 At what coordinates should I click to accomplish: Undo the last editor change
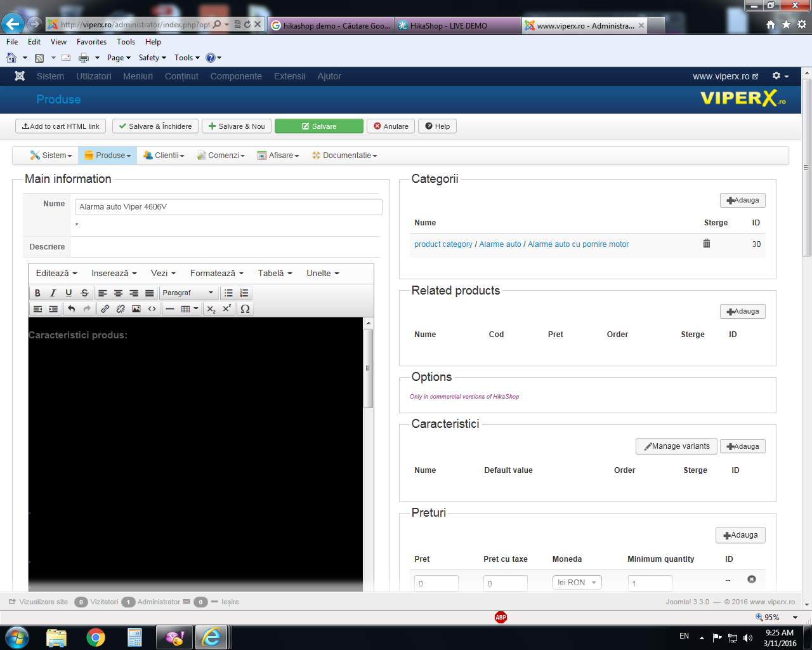point(71,309)
